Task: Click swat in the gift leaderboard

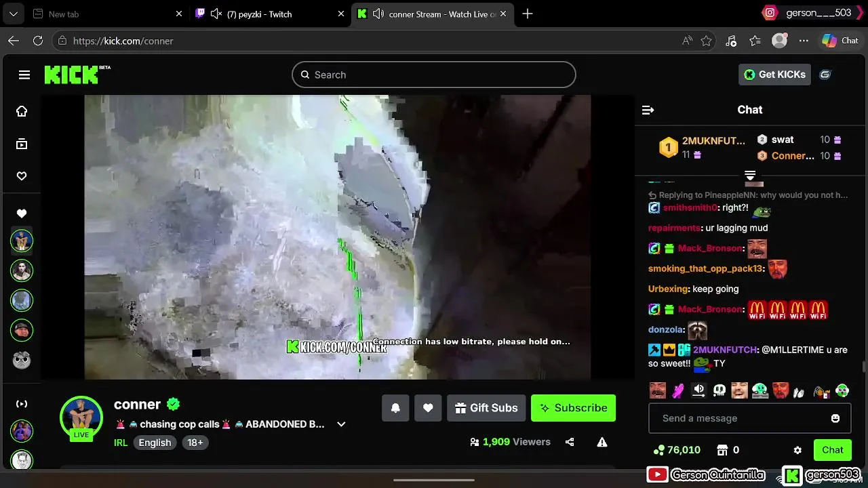Action: [x=783, y=140]
